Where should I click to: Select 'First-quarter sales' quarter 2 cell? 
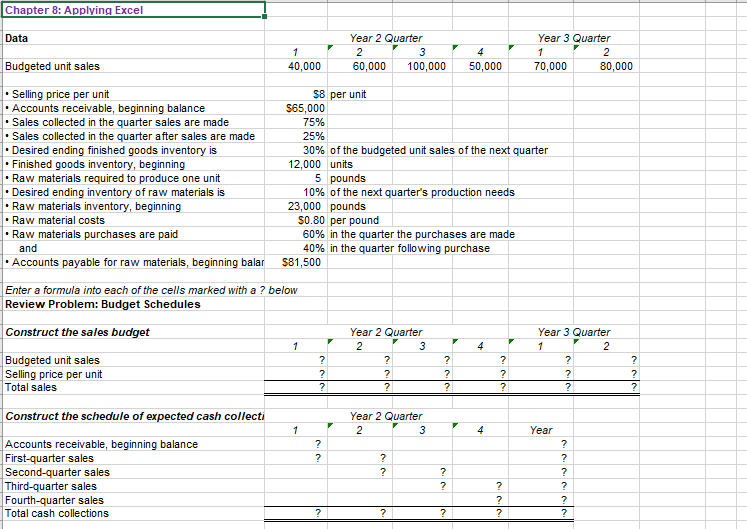[x=360, y=458]
